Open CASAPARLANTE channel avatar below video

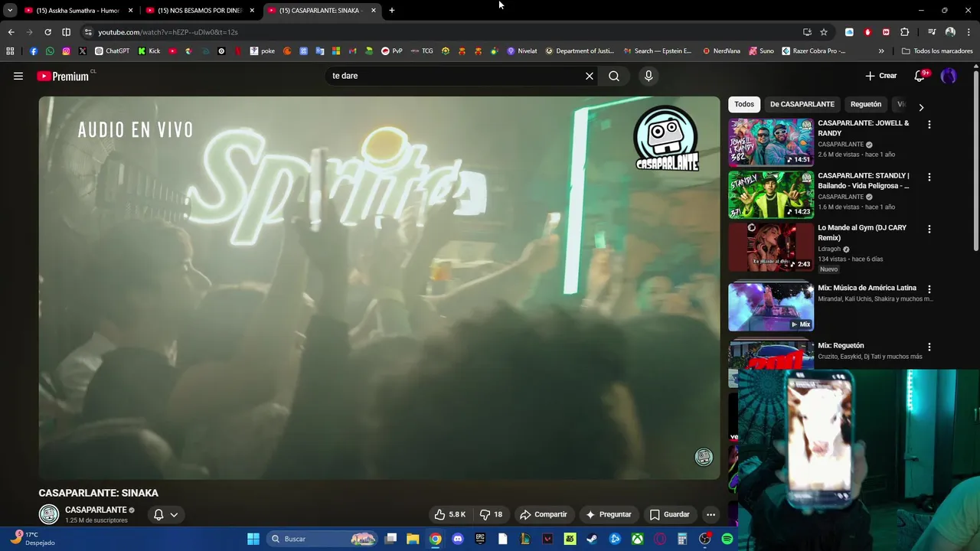tap(49, 514)
